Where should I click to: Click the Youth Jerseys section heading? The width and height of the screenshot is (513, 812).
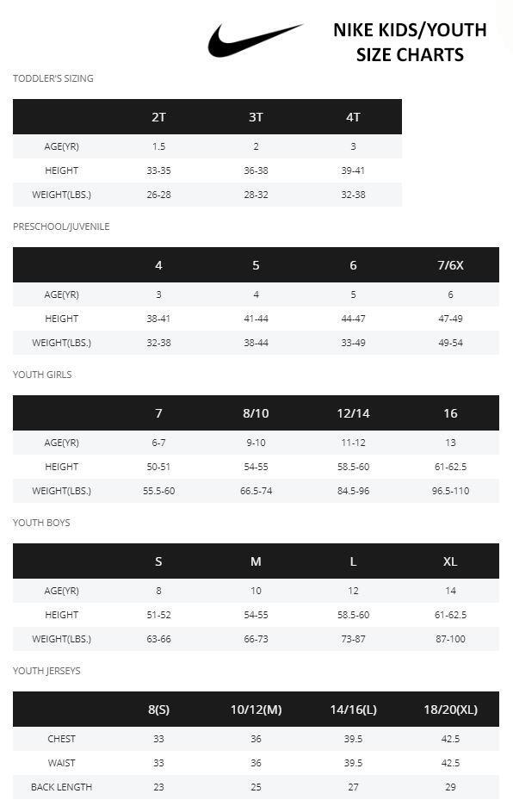tap(46, 671)
